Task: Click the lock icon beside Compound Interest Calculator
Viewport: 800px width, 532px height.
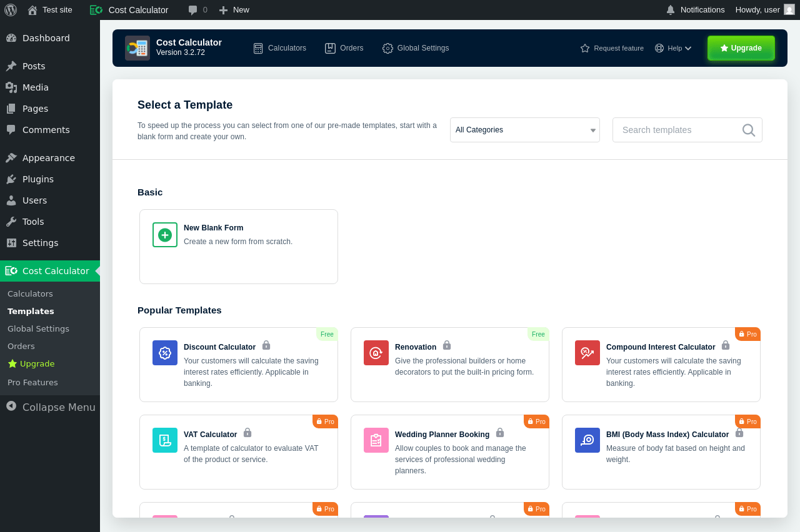Action: click(726, 345)
